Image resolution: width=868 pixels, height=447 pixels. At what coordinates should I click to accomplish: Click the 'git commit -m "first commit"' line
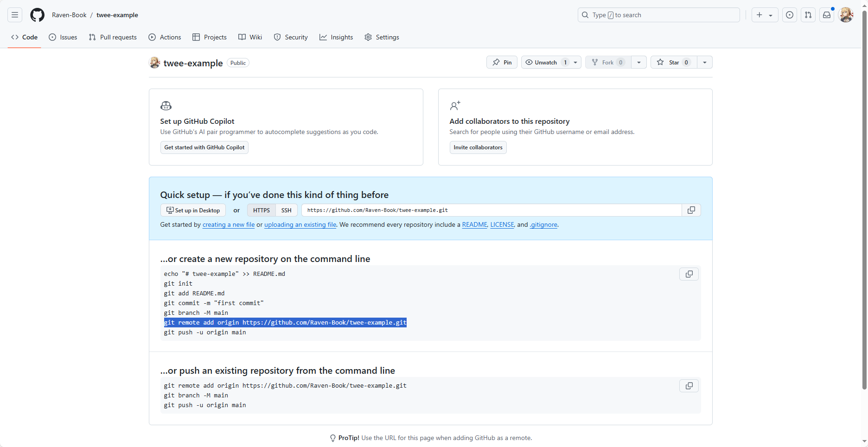[x=214, y=303]
